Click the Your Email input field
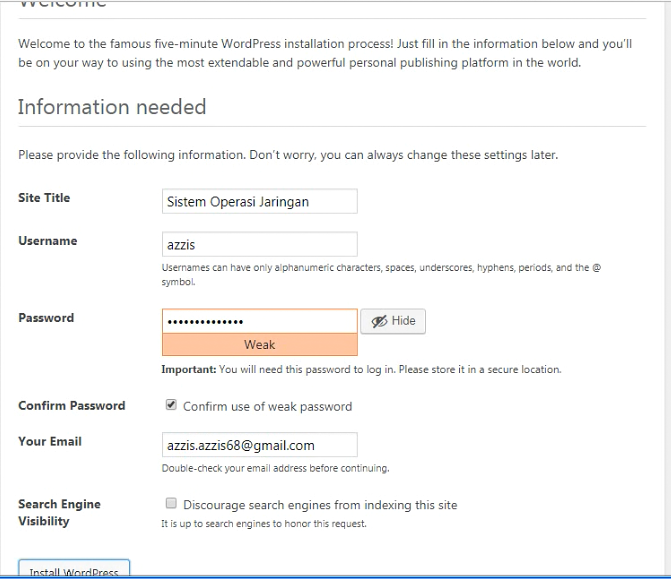Image resolution: width=671 pixels, height=579 pixels. (x=260, y=445)
